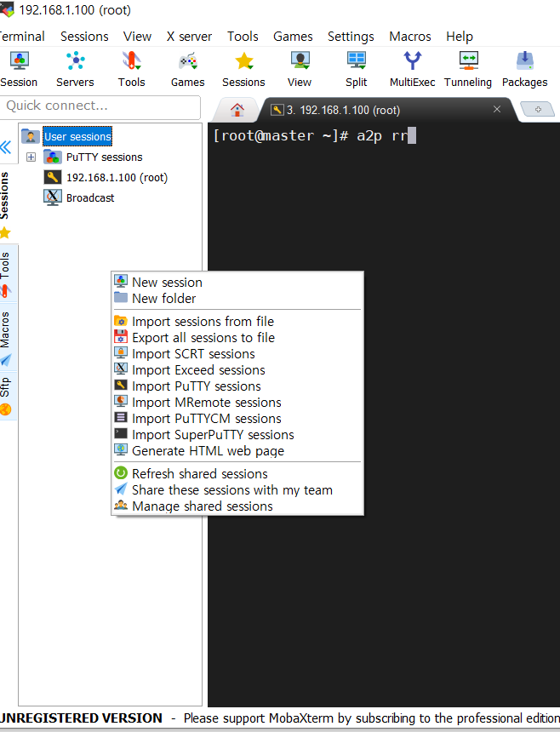Select the User sessions tree item
The image size is (560, 732).
click(x=77, y=137)
